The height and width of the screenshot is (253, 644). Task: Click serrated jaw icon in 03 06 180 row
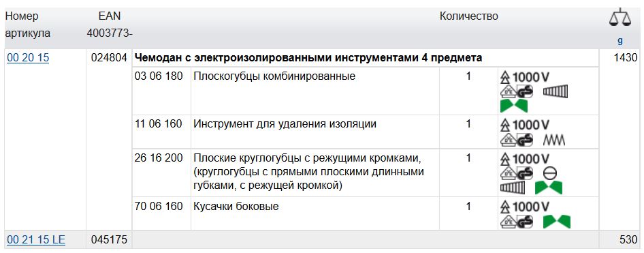click(x=556, y=91)
